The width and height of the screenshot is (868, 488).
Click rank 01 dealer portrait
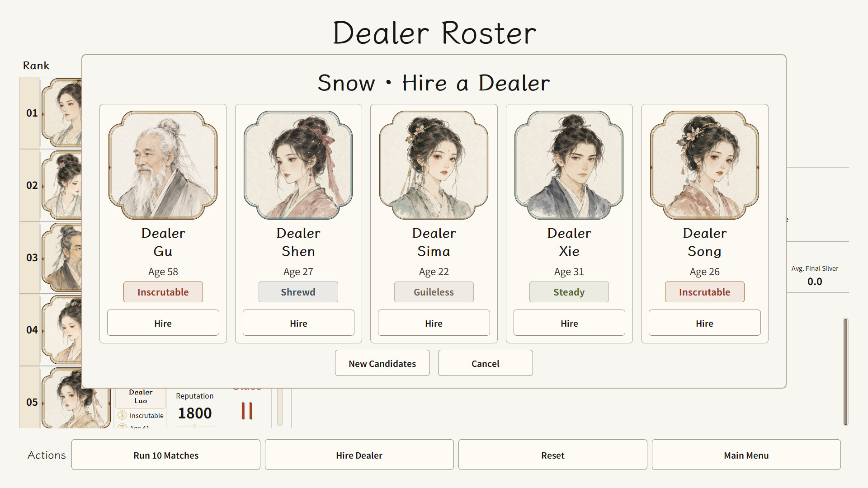tap(62, 113)
